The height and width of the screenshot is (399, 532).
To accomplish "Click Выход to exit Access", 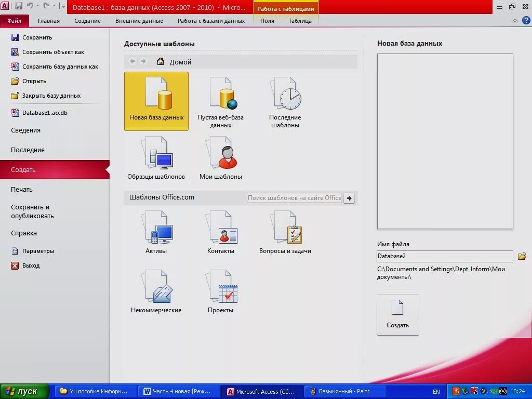I will [25, 265].
